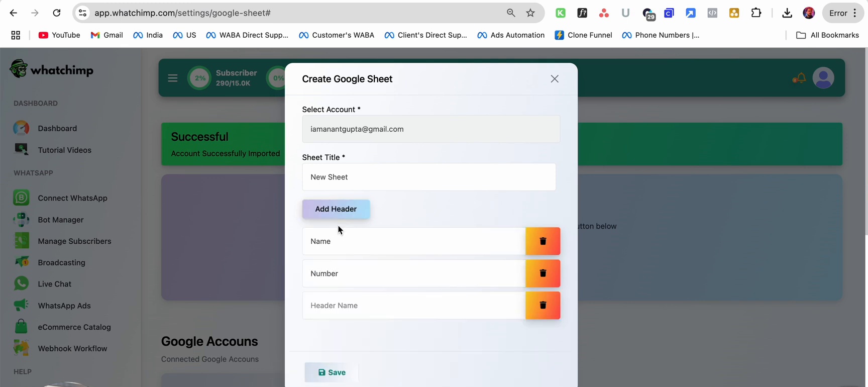Click the whatchimp logo
868x387 pixels.
click(52, 69)
